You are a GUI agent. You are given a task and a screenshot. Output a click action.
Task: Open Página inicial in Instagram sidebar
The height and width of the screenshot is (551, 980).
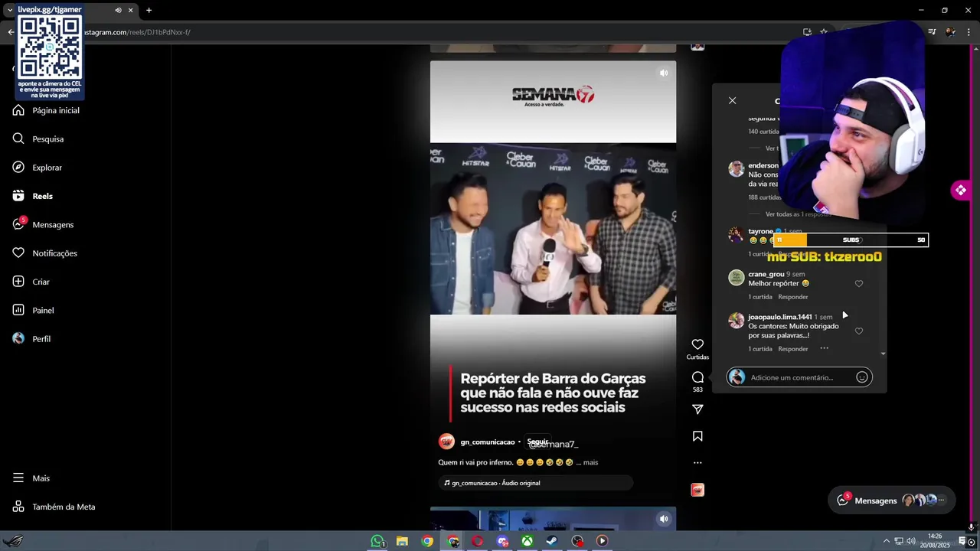tap(46, 110)
